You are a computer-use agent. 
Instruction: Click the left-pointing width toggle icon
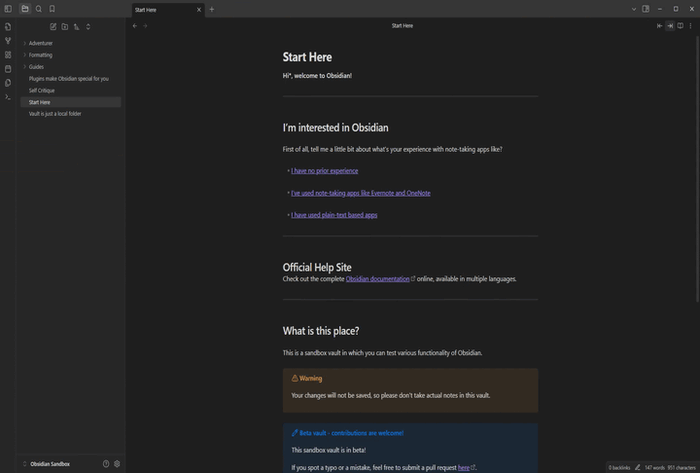coord(659,26)
